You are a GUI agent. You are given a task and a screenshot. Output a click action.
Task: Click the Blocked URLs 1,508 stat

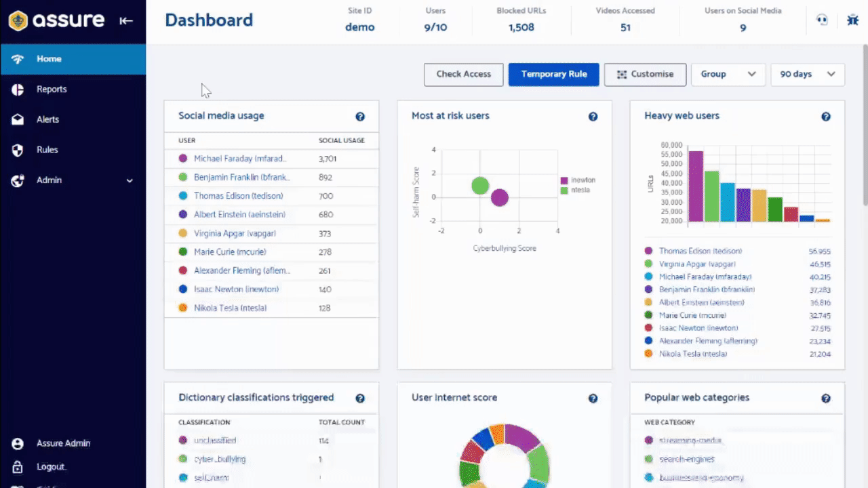(521, 20)
